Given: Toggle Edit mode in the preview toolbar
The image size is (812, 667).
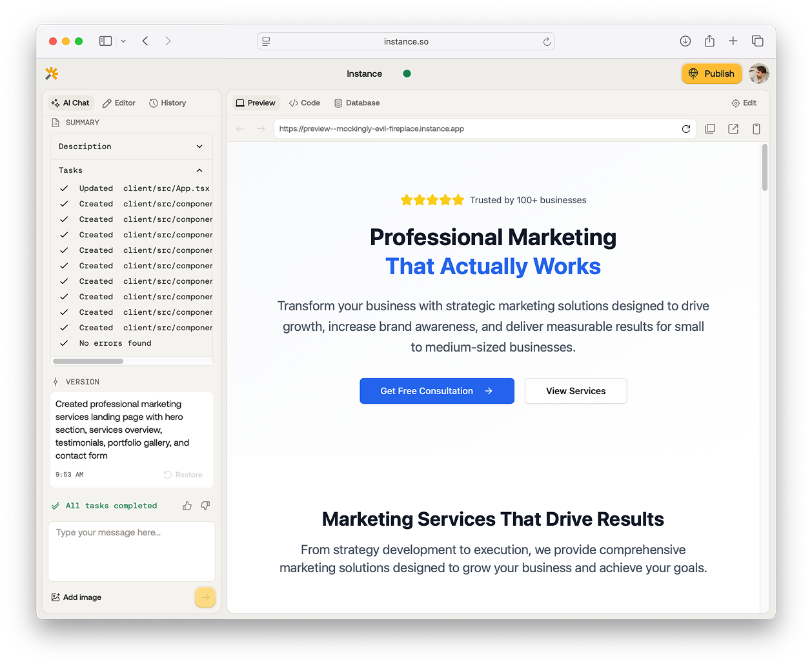Looking at the screenshot, I should [x=744, y=103].
